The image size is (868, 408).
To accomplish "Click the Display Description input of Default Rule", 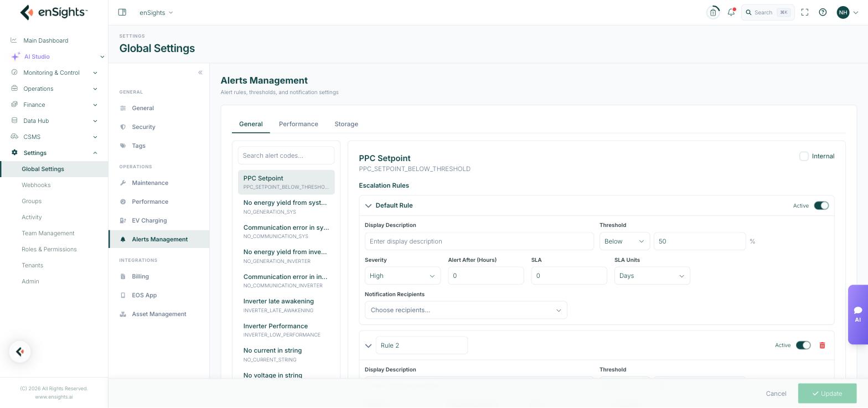I will 479,241.
